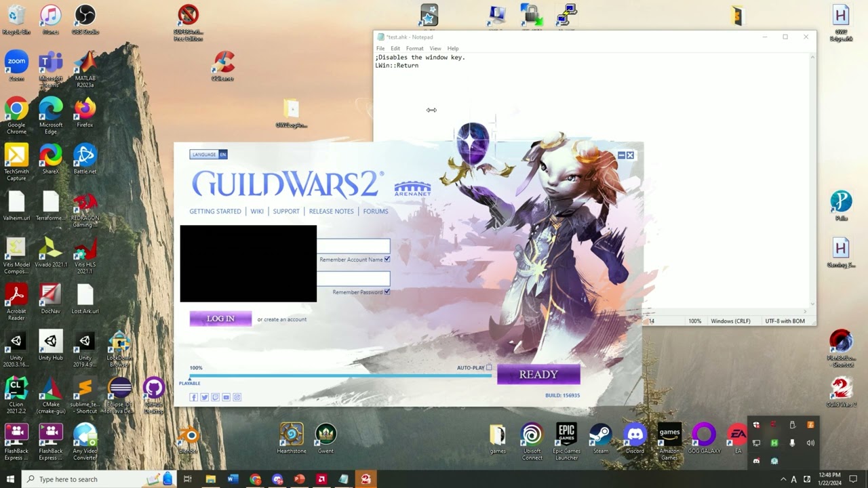Select the CLion desktop icon
This screenshot has height=488, width=868.
pyautogui.click(x=16, y=396)
